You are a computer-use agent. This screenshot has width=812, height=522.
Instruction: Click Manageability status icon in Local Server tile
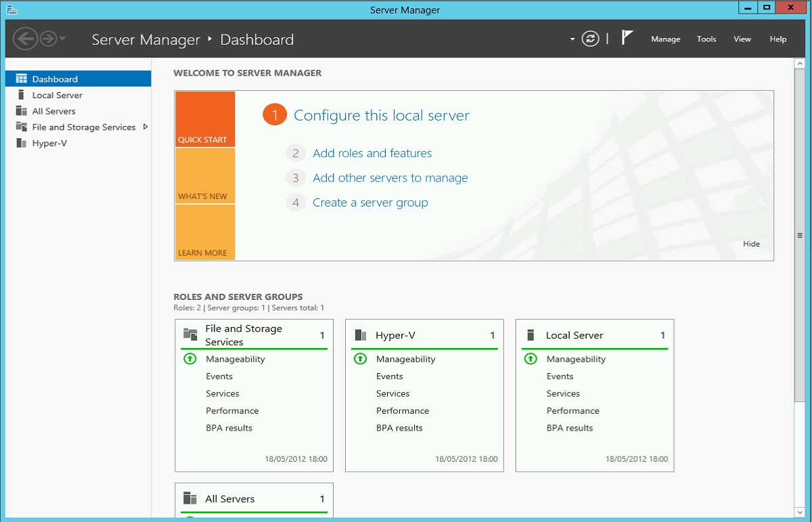(x=531, y=359)
